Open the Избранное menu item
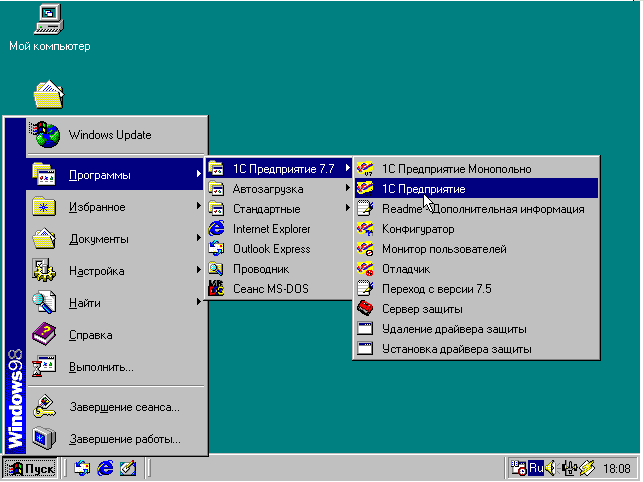 116,207
